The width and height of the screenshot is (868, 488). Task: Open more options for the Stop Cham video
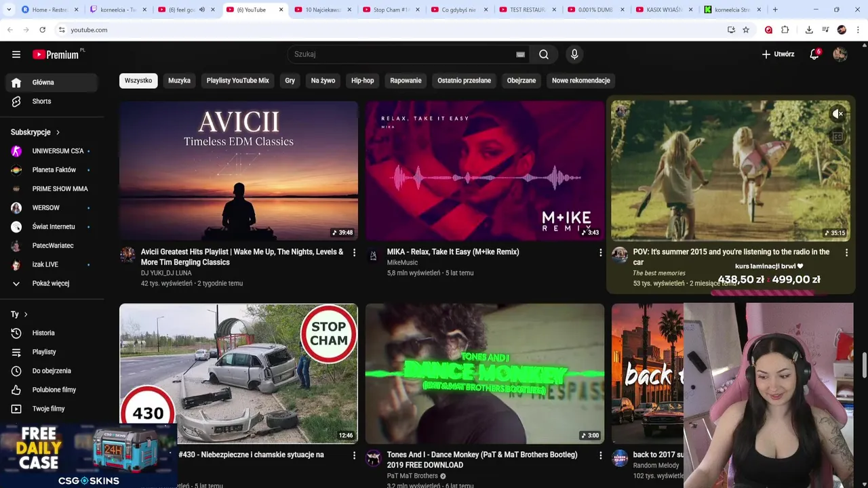coord(354,455)
